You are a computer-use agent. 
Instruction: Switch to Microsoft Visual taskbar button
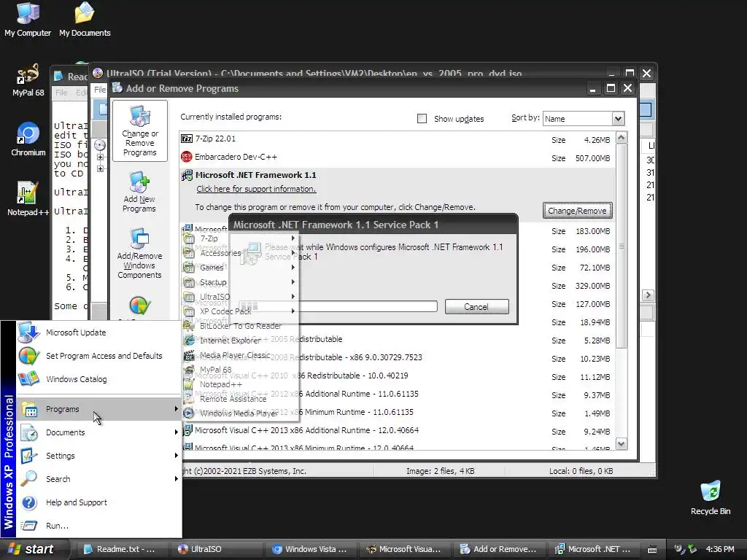(x=403, y=549)
